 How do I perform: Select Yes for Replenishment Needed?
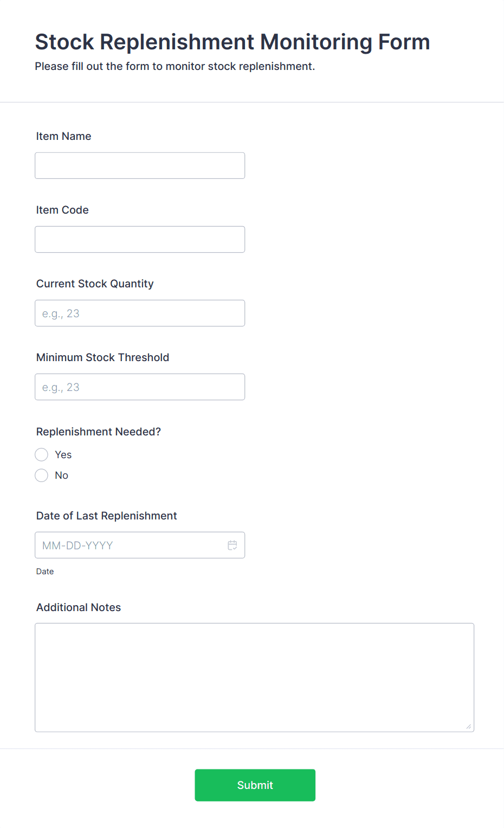tap(41, 454)
